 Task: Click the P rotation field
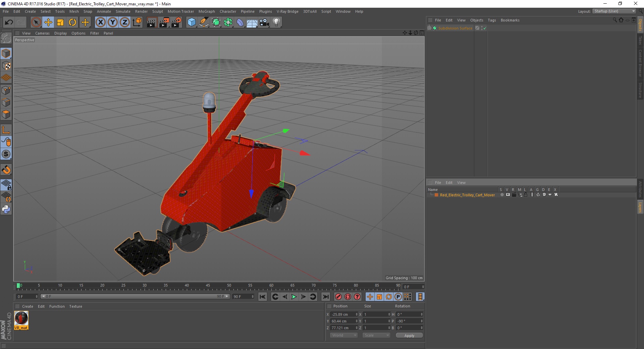pyautogui.click(x=408, y=321)
